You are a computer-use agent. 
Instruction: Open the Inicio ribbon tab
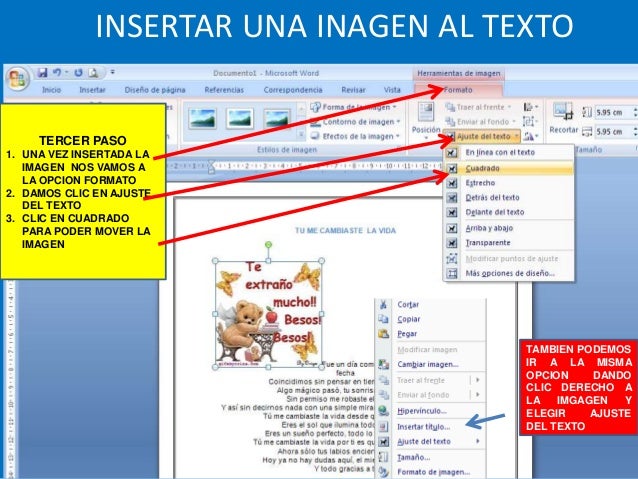click(x=51, y=90)
